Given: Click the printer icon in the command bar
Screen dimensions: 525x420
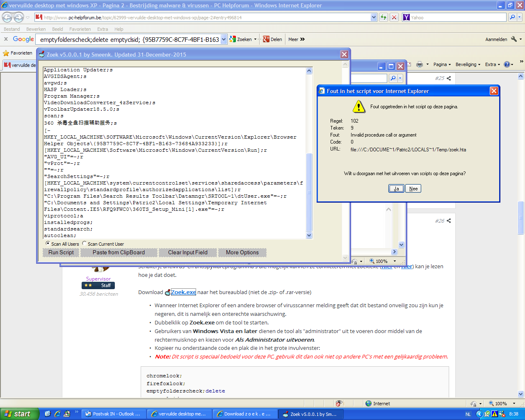Looking at the screenshot, I should click(x=419, y=64).
